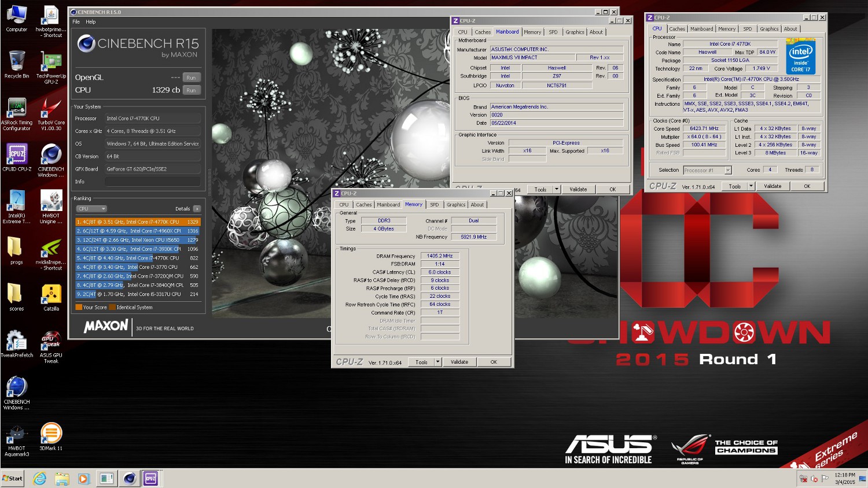Open Windows Explorer taskbar icon
The image size is (868, 488).
point(62,478)
